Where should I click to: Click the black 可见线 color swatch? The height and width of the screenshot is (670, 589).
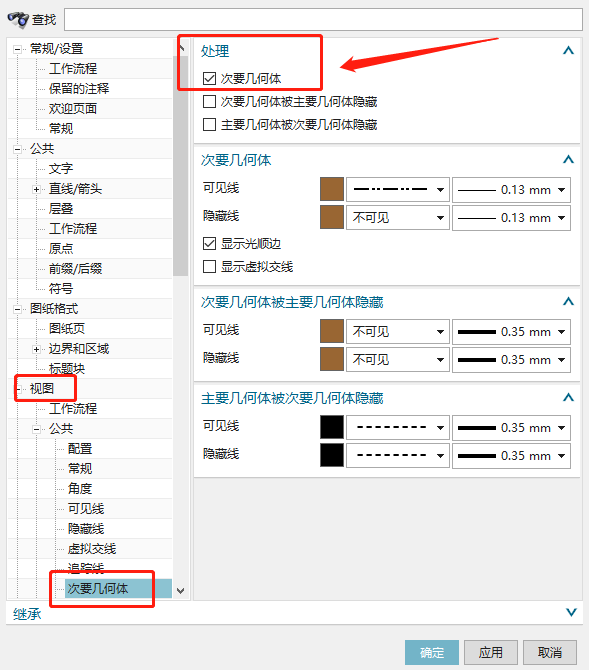[x=332, y=427]
